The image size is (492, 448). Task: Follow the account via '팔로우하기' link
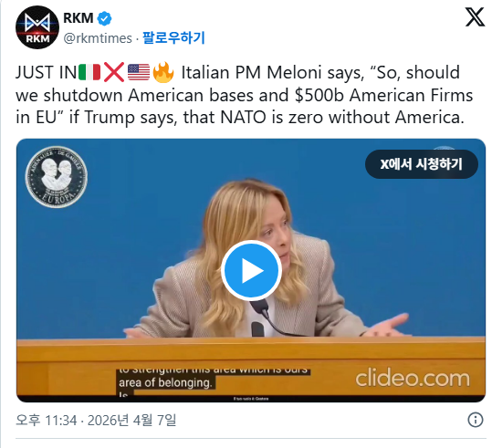(x=173, y=38)
